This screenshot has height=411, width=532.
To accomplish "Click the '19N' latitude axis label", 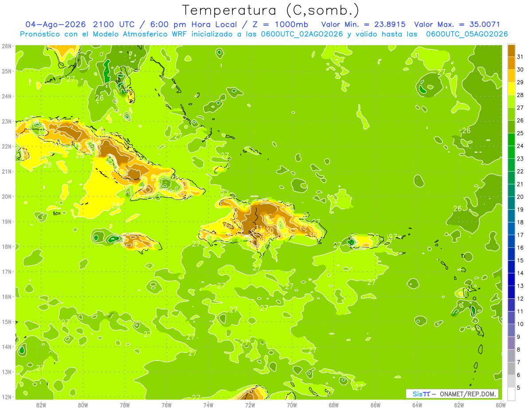I will click(x=6, y=222).
